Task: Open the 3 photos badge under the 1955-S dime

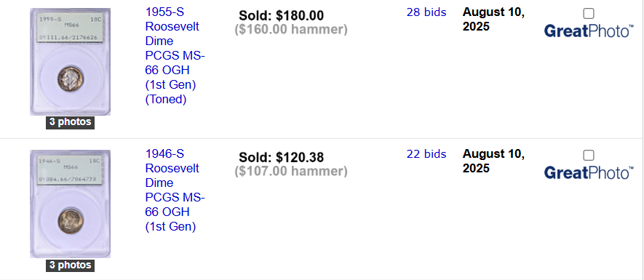Action: point(71,122)
